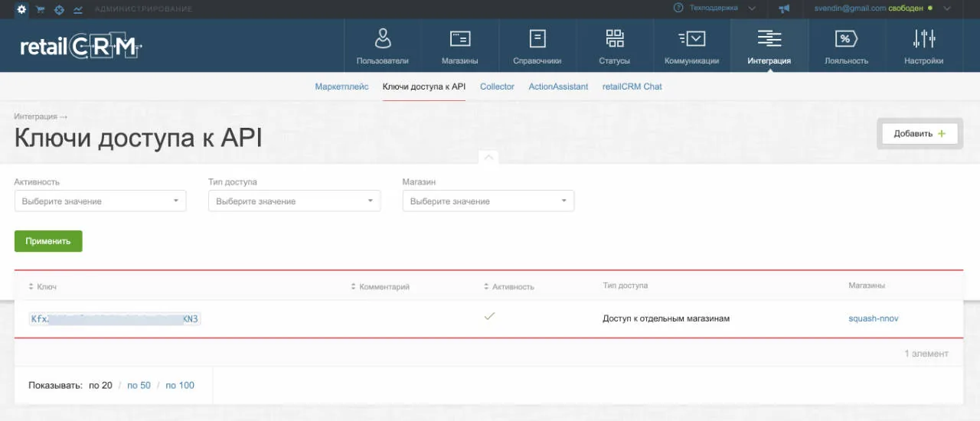Open the Коммуникации section

pos(692,46)
